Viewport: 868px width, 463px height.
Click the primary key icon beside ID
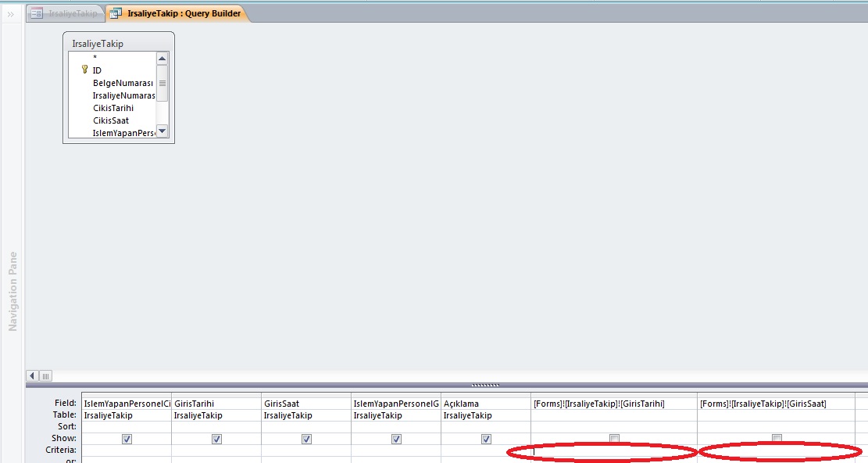click(84, 70)
